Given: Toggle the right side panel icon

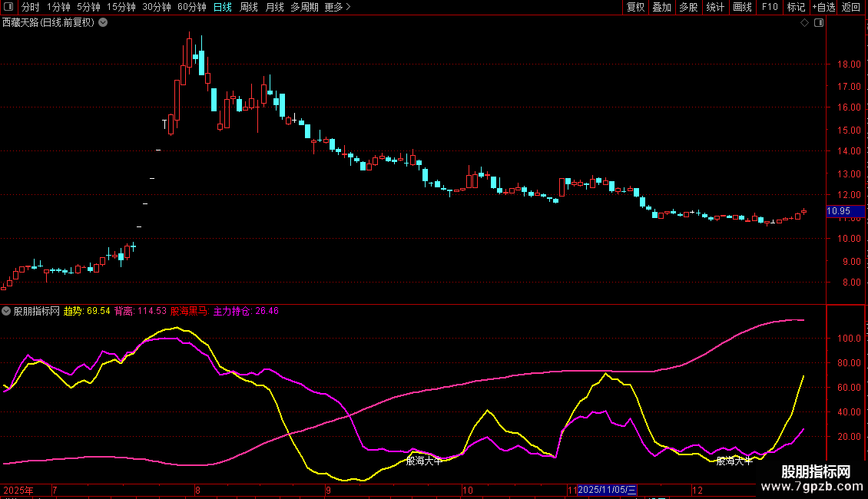Looking at the screenshot, I should (x=818, y=23).
